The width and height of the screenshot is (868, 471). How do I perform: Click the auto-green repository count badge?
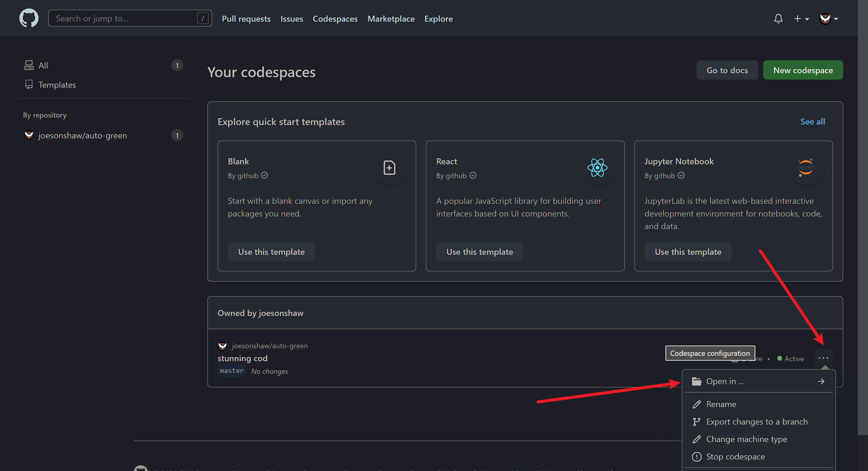[177, 135]
